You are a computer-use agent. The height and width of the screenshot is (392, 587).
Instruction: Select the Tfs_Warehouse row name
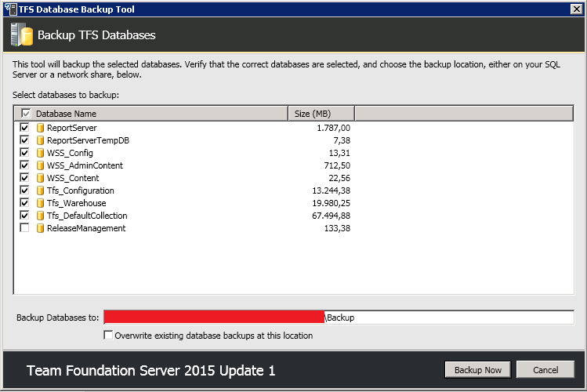(x=76, y=203)
